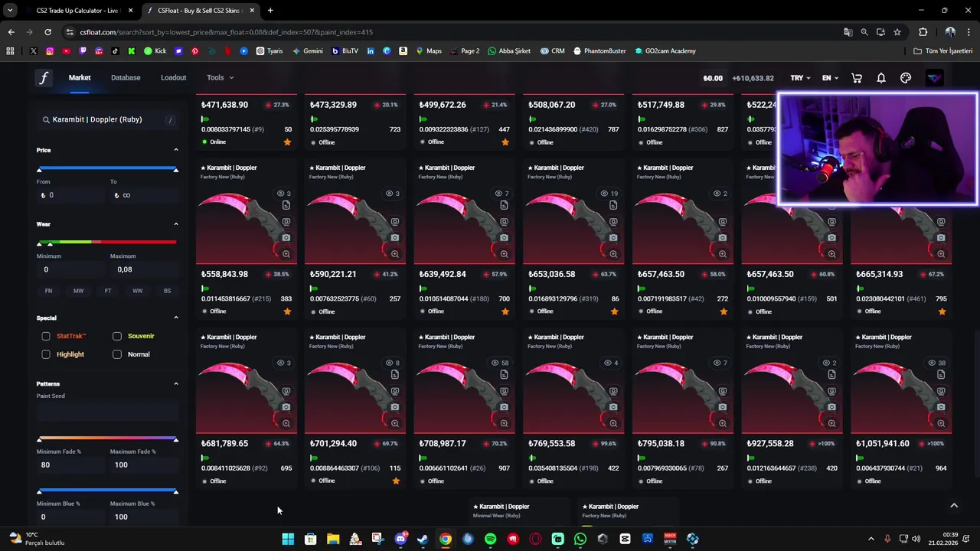Click the camera icon on ₺639,492.84 card

(504, 238)
